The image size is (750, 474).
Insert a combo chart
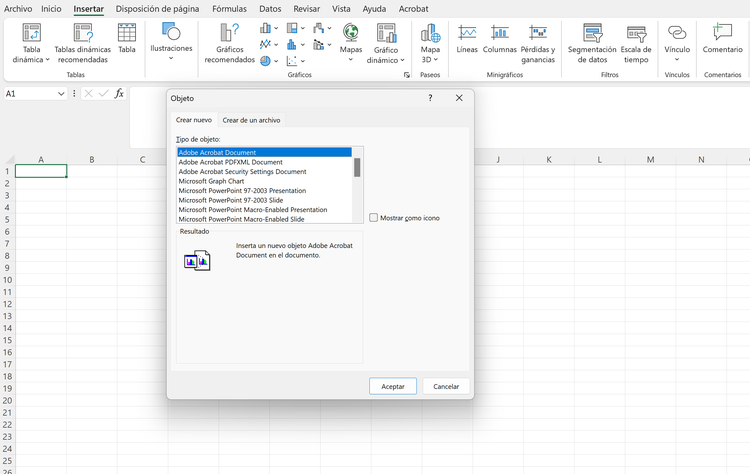tap(319, 44)
